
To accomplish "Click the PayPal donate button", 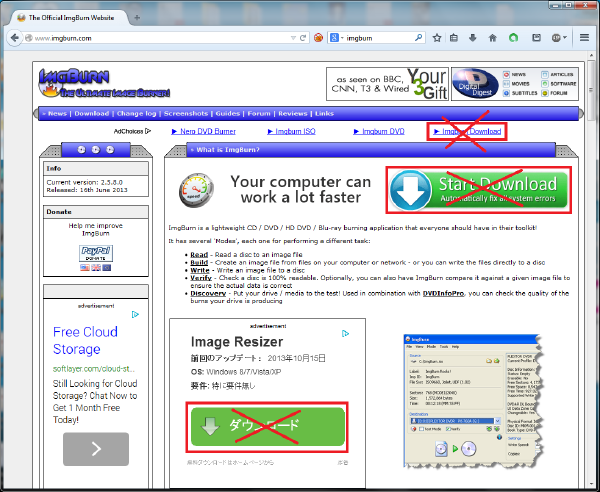I will click(95, 255).
